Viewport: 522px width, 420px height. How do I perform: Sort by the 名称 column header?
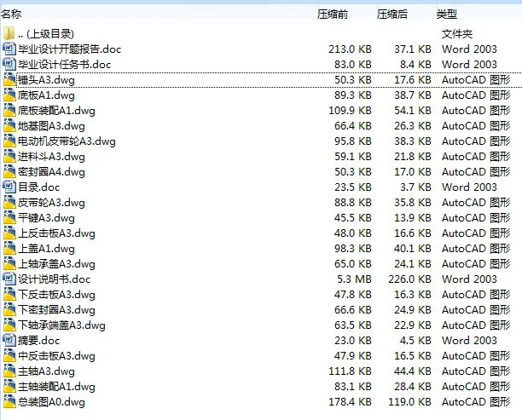(11, 14)
